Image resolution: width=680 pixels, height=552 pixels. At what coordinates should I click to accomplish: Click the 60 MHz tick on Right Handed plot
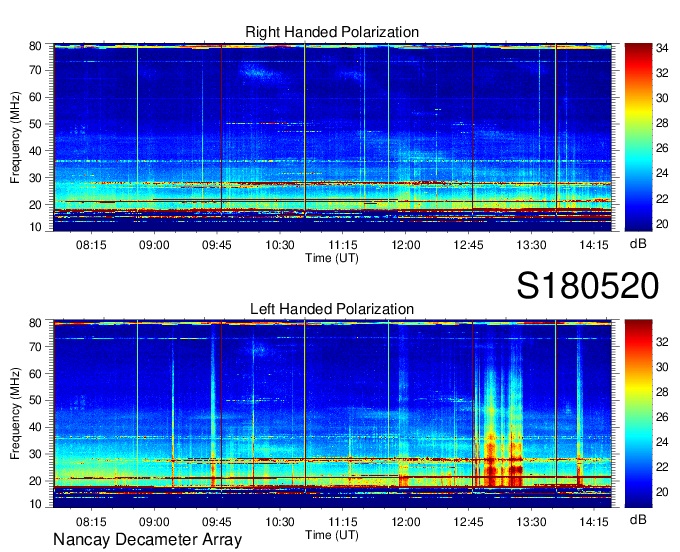(35, 97)
